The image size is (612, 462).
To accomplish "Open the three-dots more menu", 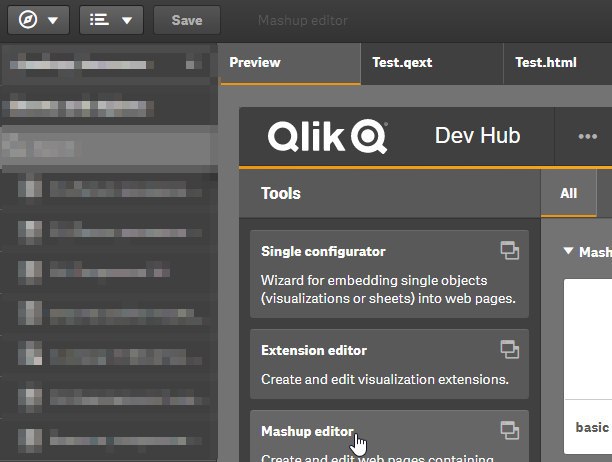I will [587, 136].
